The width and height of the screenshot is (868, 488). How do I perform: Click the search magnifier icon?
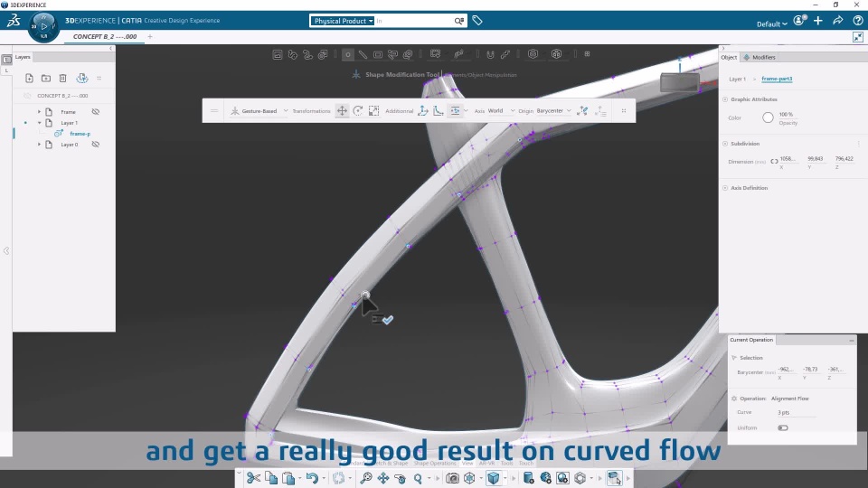[459, 21]
